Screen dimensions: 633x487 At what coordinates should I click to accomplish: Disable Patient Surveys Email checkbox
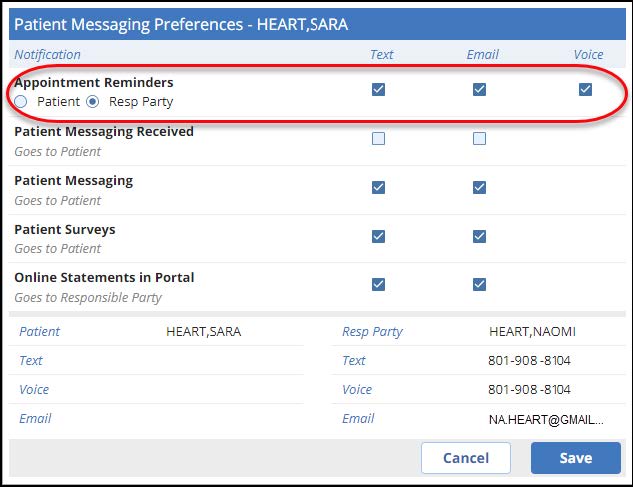479,236
